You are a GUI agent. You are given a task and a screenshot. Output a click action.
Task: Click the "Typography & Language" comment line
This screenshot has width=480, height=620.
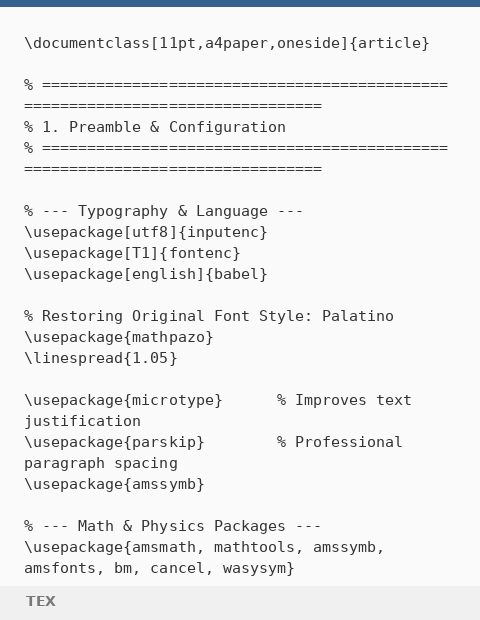[164, 211]
